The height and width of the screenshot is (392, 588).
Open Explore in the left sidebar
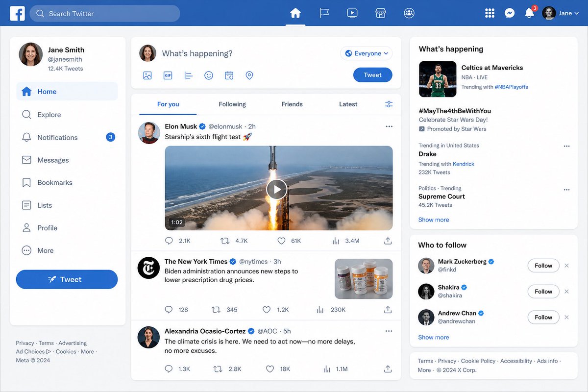[67, 115]
